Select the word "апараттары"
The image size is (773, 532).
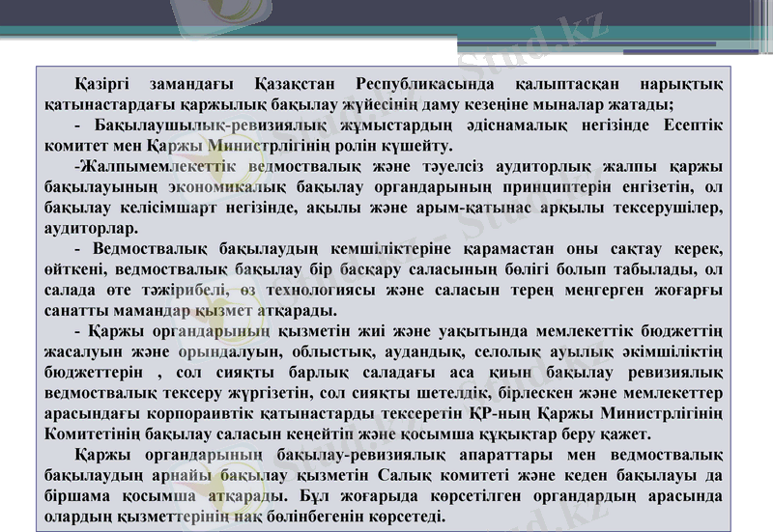(x=505, y=455)
